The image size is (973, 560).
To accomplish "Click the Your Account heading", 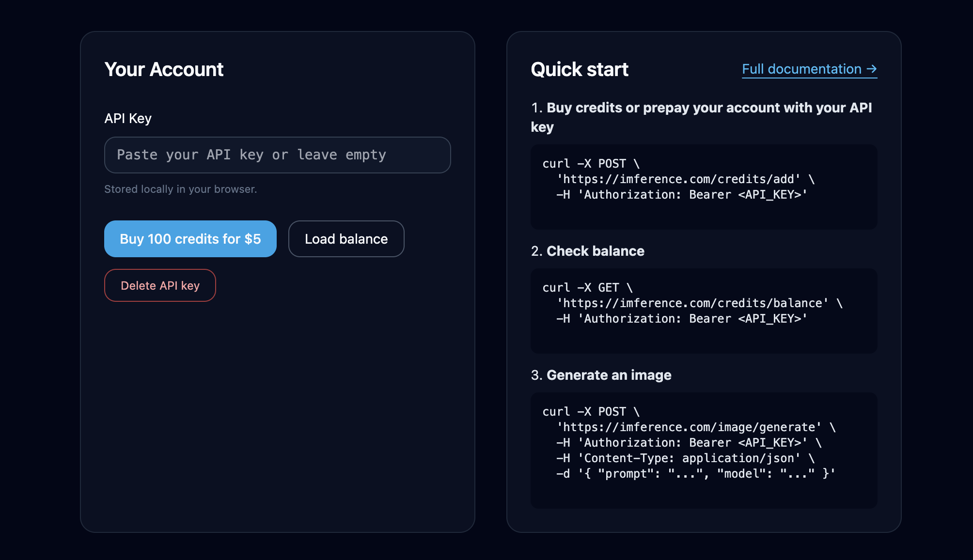I will [164, 69].
